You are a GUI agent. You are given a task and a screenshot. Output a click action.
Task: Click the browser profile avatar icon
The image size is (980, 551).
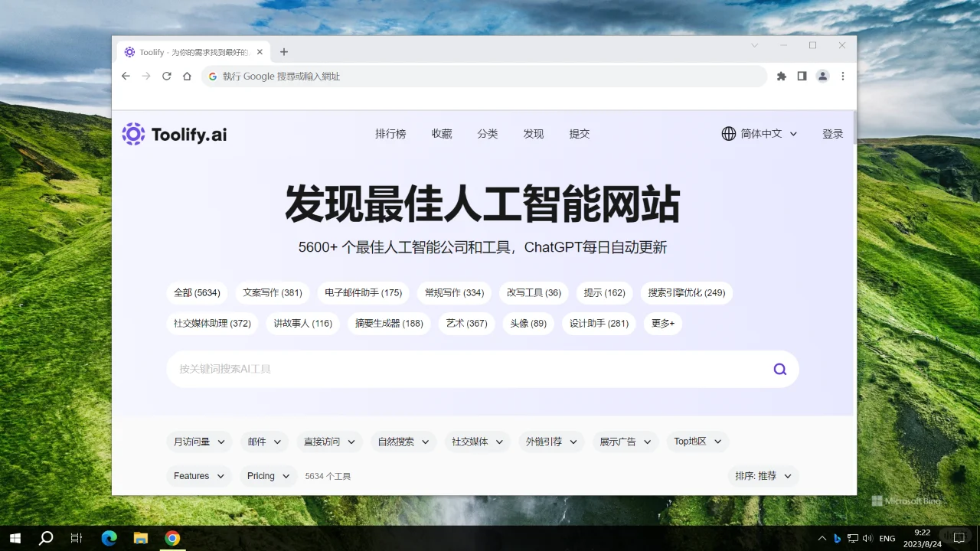tap(822, 76)
